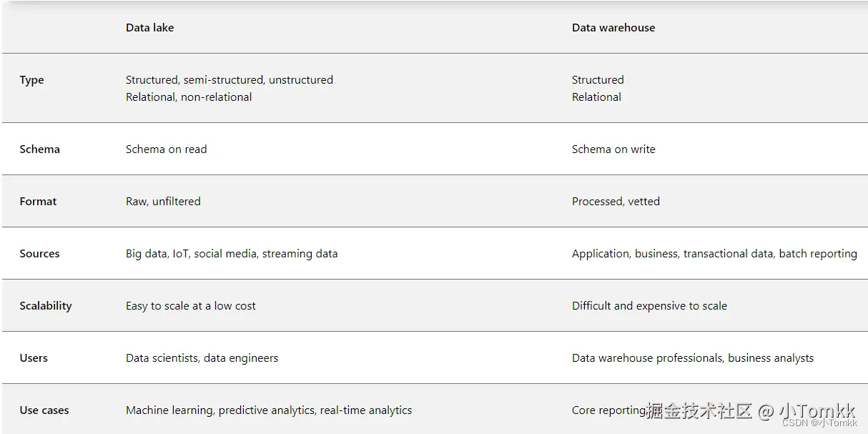Select the "Format" row label
Viewport: 868px width, 434px height.
[38, 202]
